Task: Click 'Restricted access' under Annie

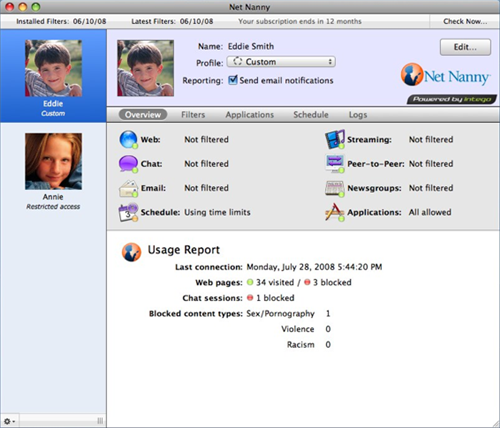Action: pyautogui.click(x=53, y=207)
